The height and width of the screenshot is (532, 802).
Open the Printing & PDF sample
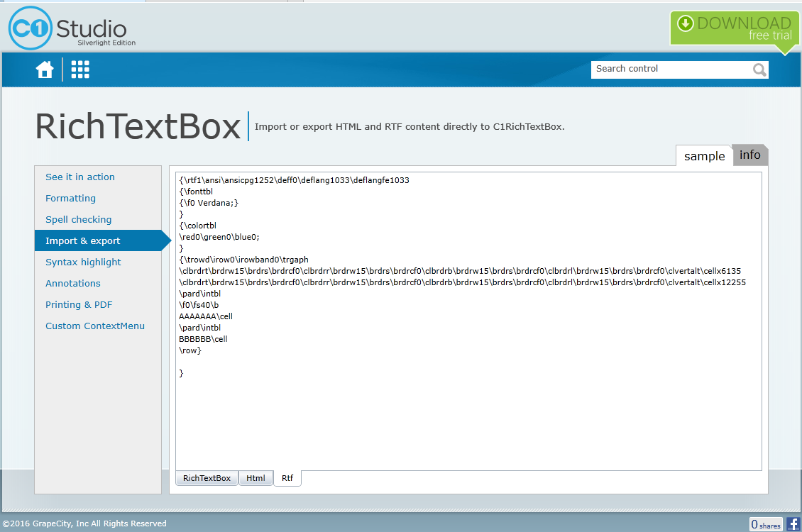coord(79,304)
